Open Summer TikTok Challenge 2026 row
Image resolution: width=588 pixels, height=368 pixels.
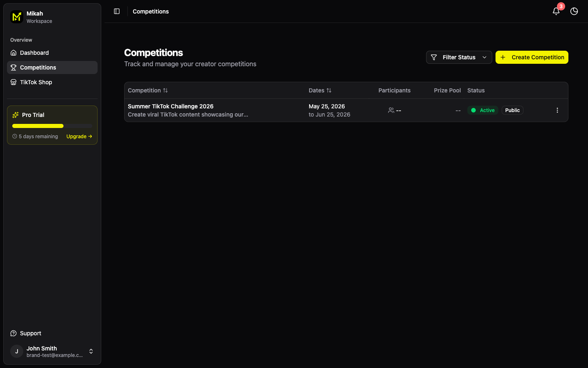point(346,110)
